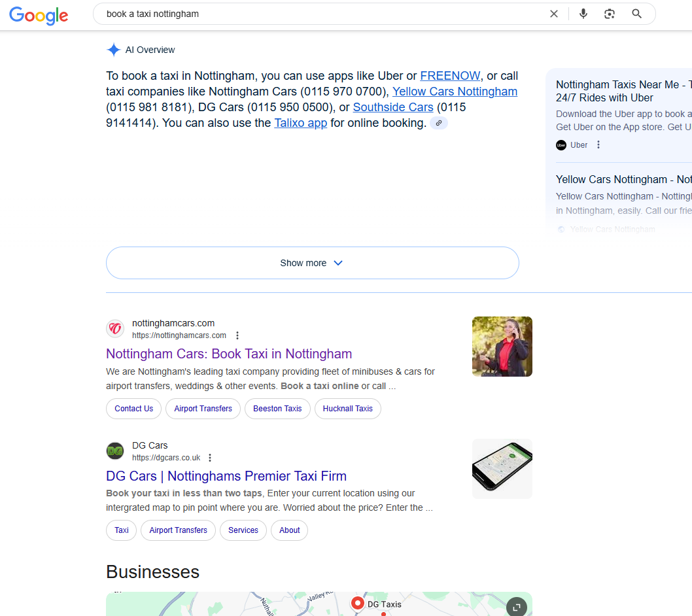Viewport: 692px width, 616px height.
Task: Clear the search query with X icon
Action: click(554, 14)
